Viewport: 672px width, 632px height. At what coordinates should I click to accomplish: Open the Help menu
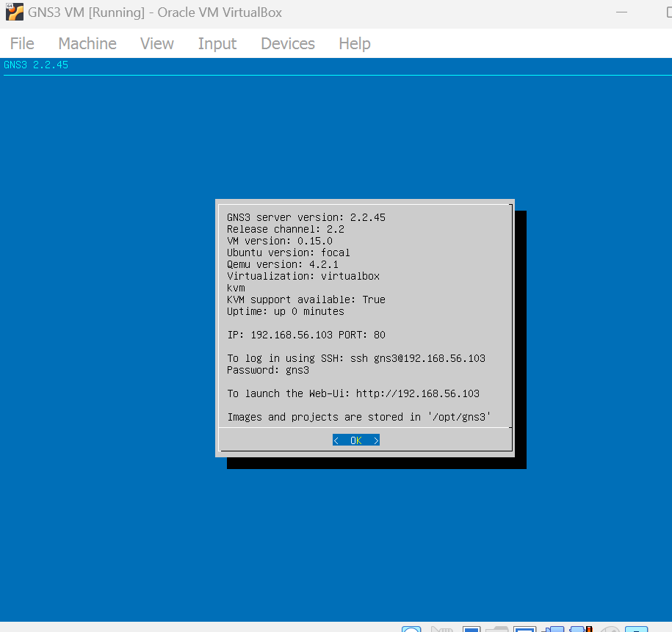click(x=355, y=44)
